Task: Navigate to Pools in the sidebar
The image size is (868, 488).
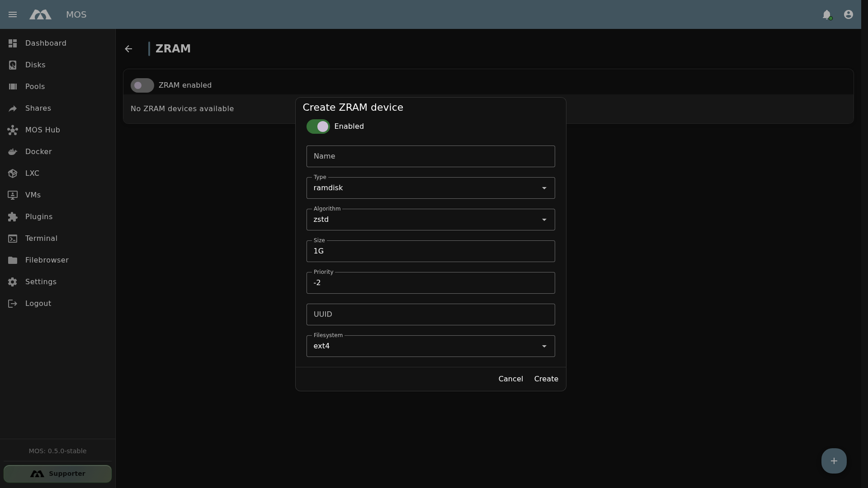Action: [57, 87]
